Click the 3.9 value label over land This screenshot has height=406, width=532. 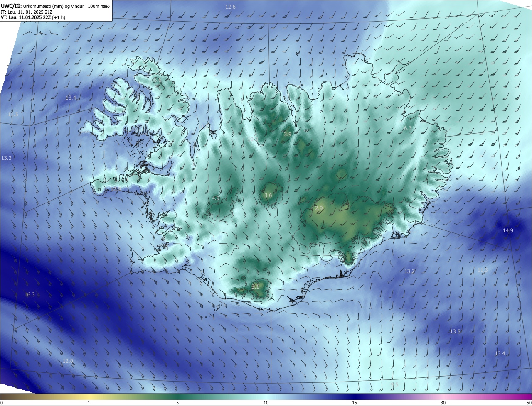click(x=288, y=135)
